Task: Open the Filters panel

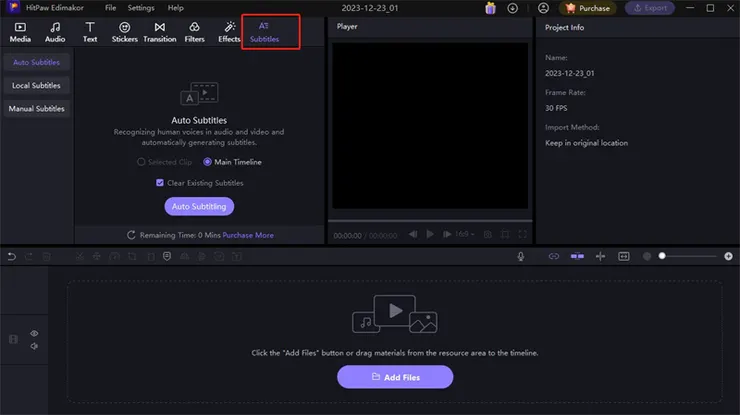Action: pos(194,32)
